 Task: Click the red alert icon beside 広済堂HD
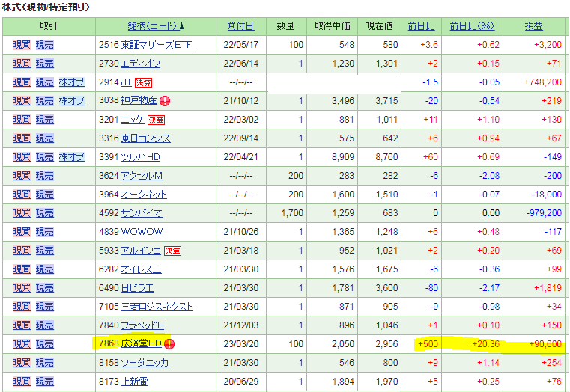pyautogui.click(x=169, y=343)
